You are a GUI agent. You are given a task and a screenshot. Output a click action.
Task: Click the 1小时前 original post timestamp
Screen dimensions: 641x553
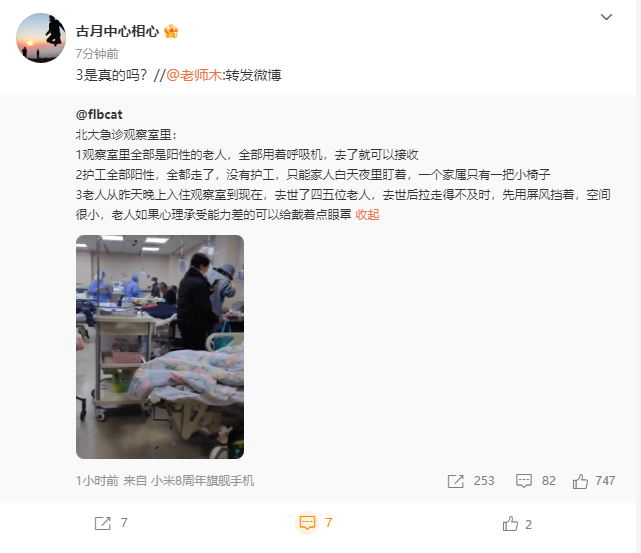point(97,481)
